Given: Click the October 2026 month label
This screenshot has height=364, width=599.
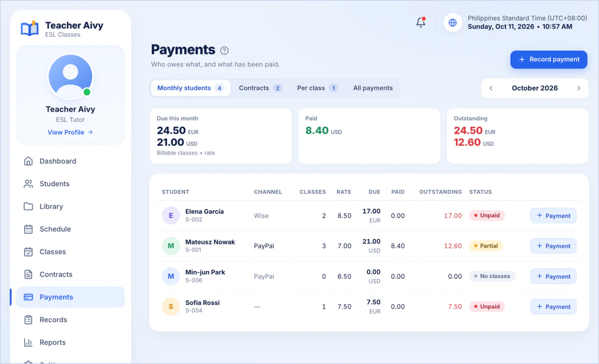Looking at the screenshot, I should coord(535,88).
